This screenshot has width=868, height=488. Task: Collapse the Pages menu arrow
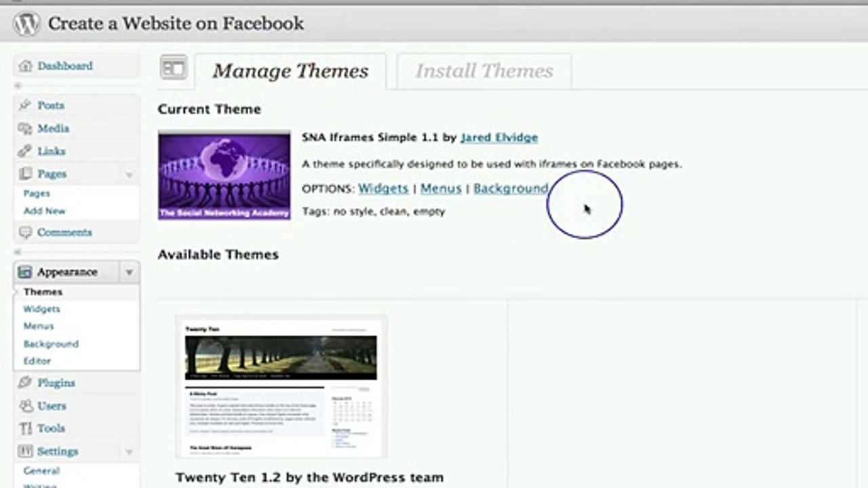click(129, 175)
